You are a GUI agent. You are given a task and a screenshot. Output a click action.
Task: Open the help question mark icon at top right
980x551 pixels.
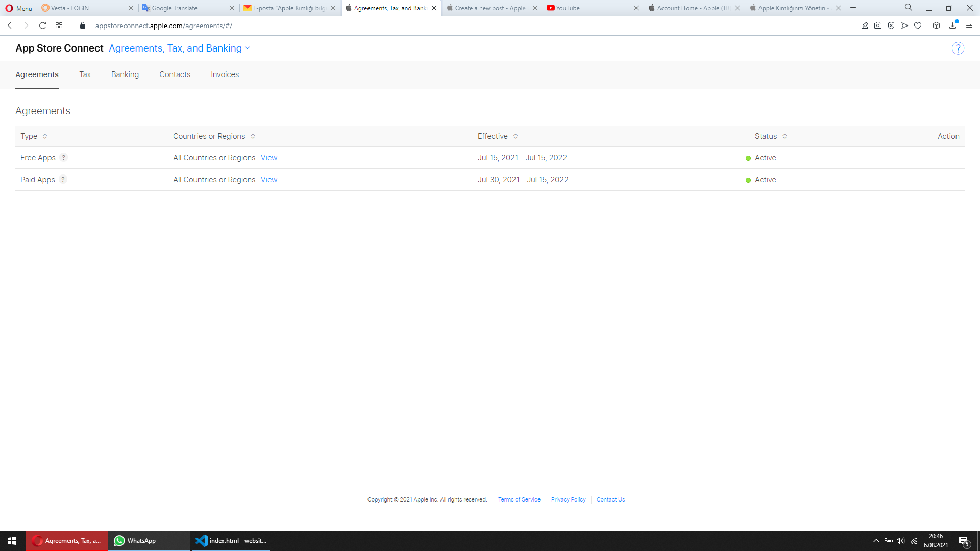click(958, 48)
